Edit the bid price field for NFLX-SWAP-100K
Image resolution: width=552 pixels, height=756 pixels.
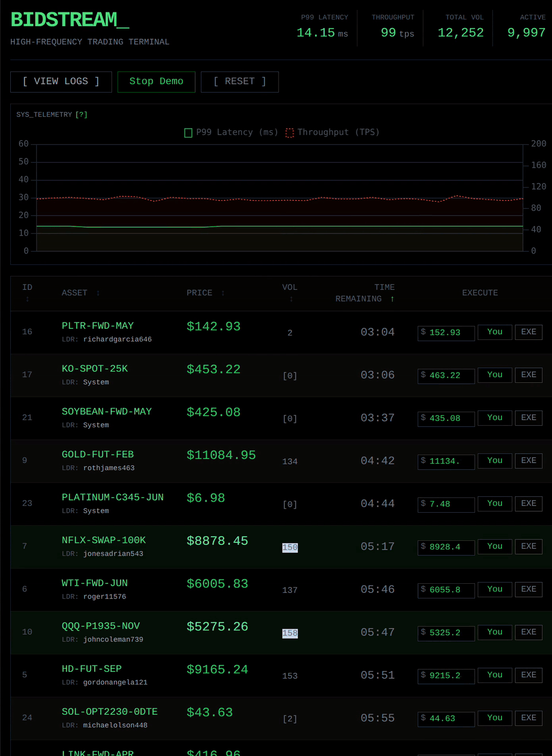pyautogui.click(x=446, y=547)
